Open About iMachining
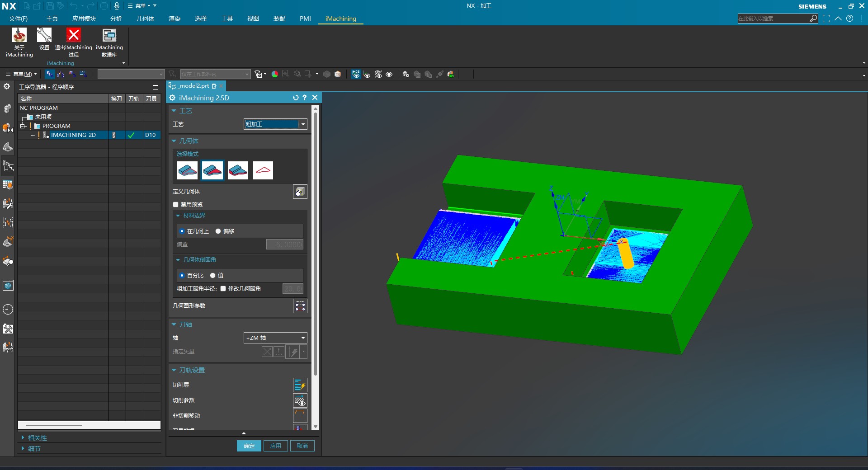The width and height of the screenshot is (868, 470). pyautogui.click(x=19, y=42)
